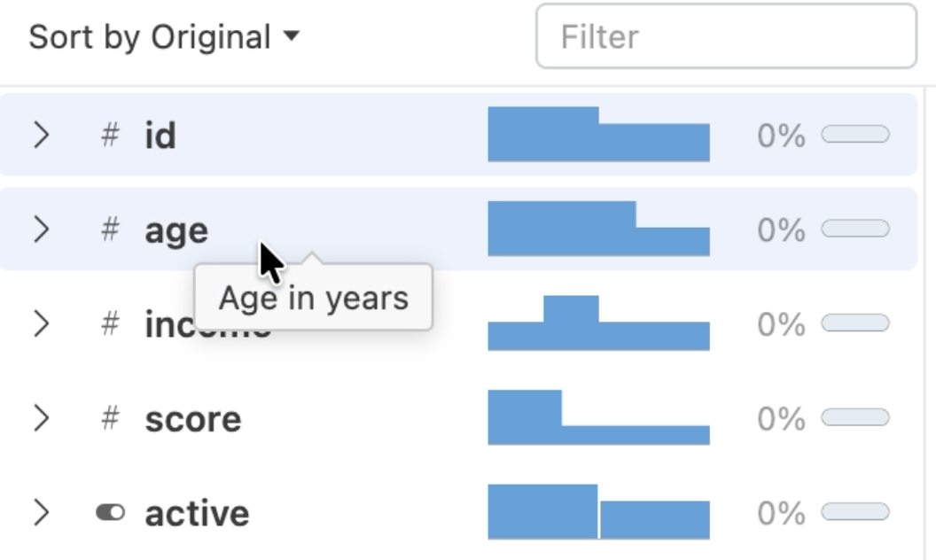Click the income column distribution chart

(598, 323)
